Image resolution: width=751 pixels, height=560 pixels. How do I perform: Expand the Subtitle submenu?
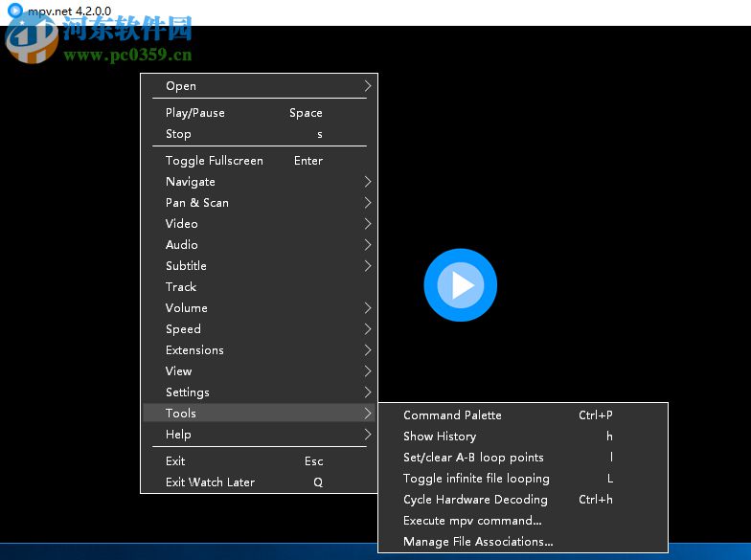point(259,266)
